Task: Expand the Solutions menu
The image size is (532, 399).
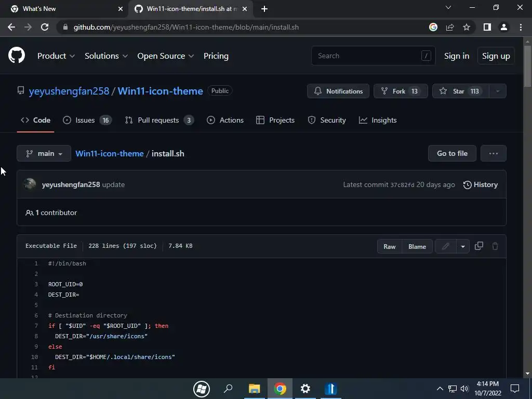Action: click(x=106, y=56)
